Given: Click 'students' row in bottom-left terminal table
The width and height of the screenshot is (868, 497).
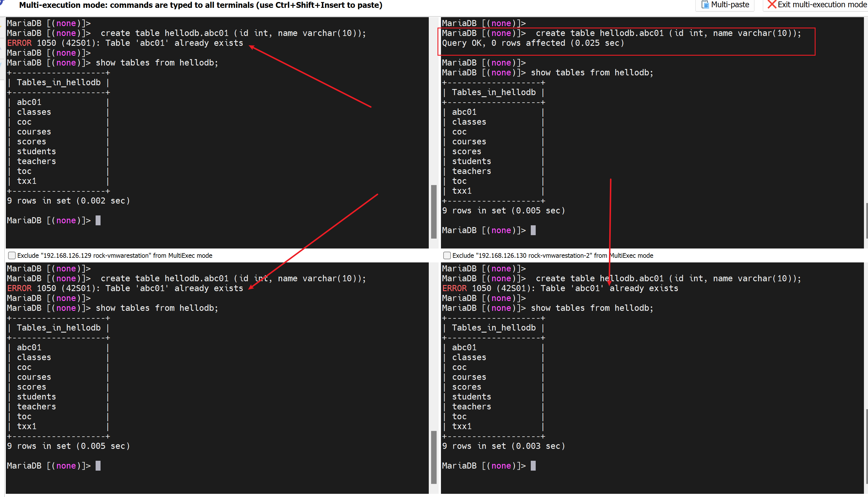Looking at the screenshot, I should click(x=36, y=397).
